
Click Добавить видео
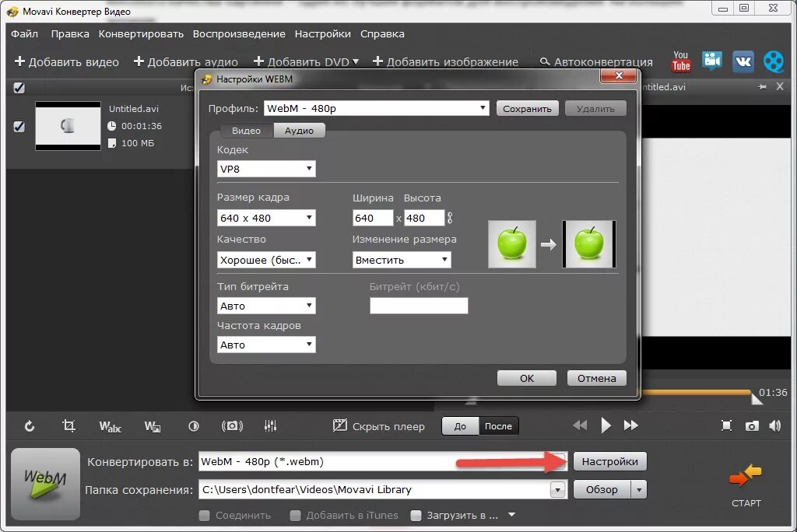pyautogui.click(x=67, y=62)
